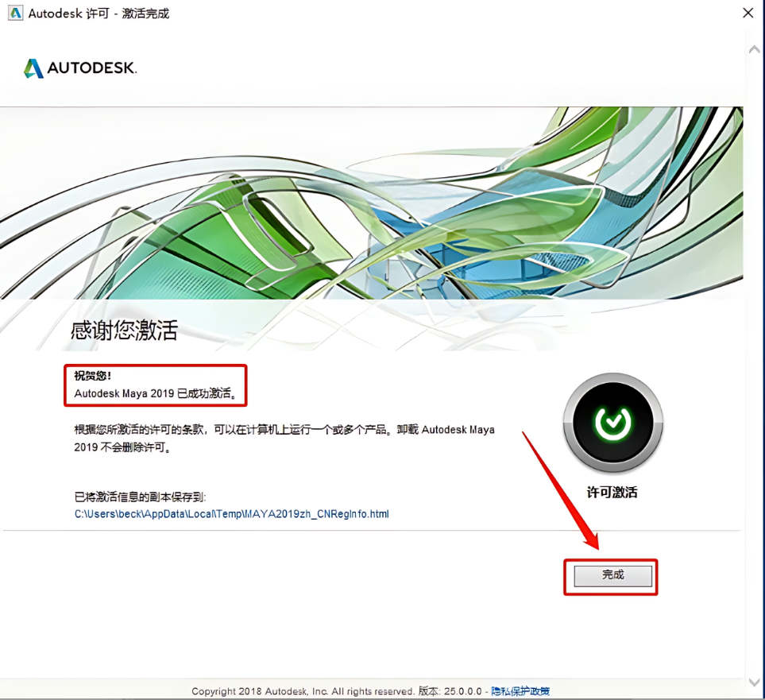
Task: Click the Autodesk logo in the header
Action: (x=35, y=68)
